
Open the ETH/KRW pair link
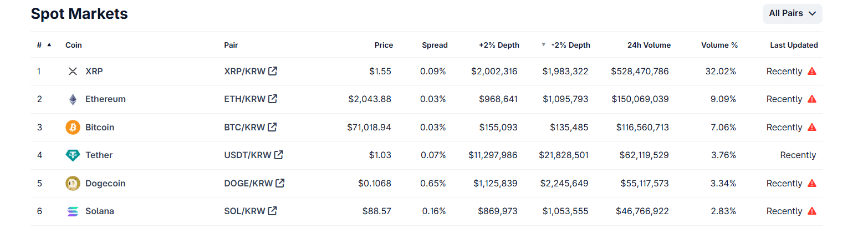pyautogui.click(x=244, y=99)
